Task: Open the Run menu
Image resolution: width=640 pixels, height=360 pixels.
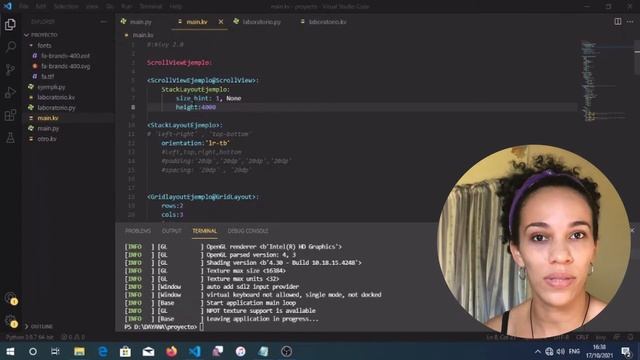Action: (x=127, y=7)
